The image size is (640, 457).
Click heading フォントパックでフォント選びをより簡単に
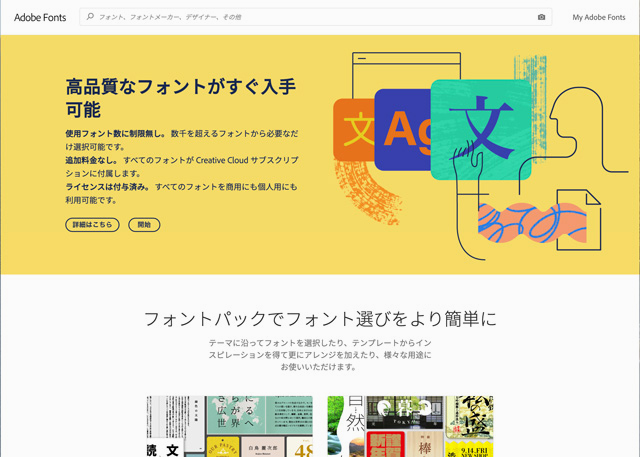[x=320, y=319]
